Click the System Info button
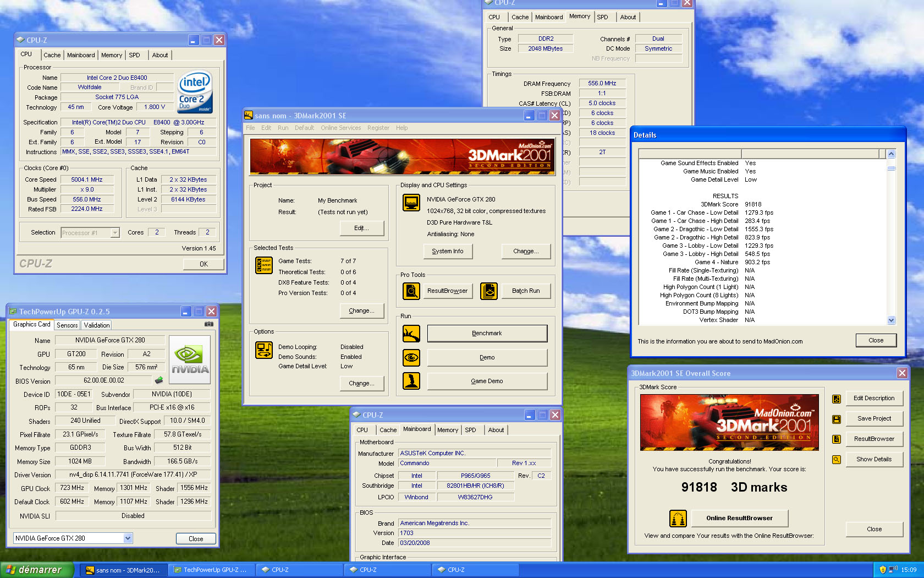924x578 pixels. tap(448, 252)
